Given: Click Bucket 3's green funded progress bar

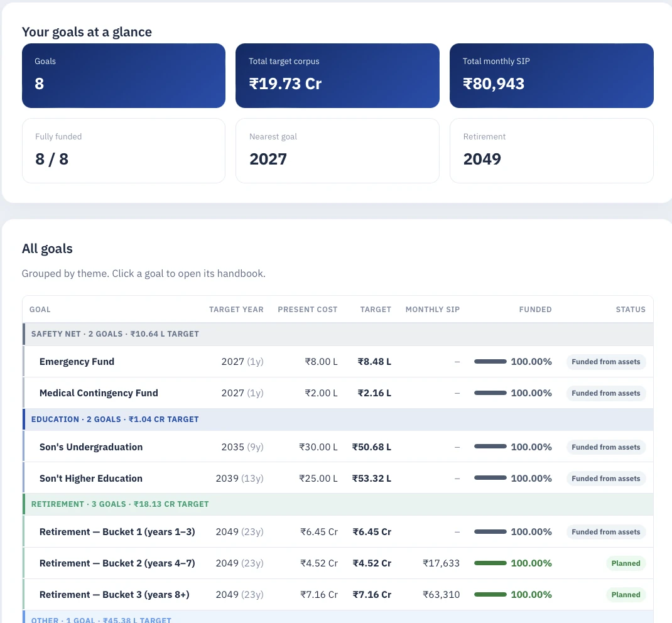Looking at the screenshot, I should click(x=490, y=594).
